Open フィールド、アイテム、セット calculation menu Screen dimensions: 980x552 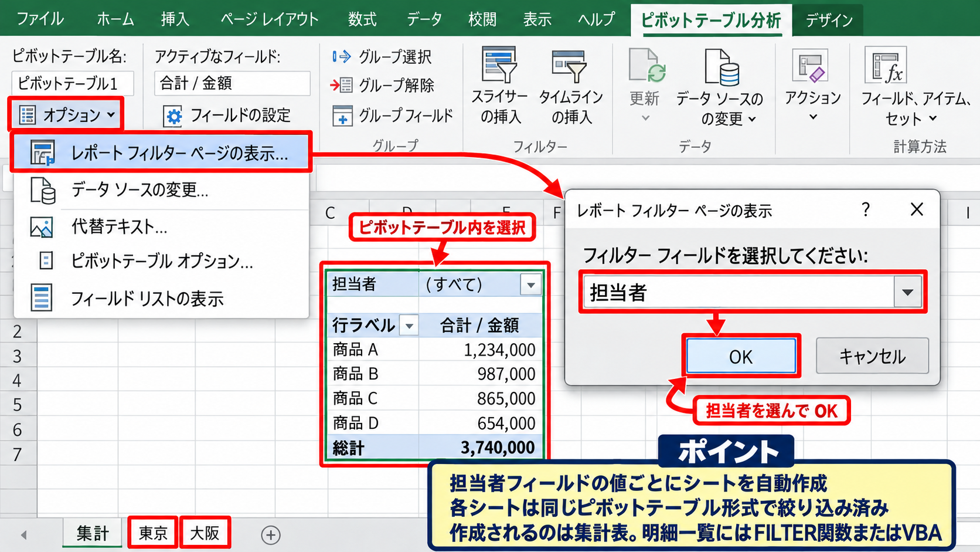pos(916,86)
